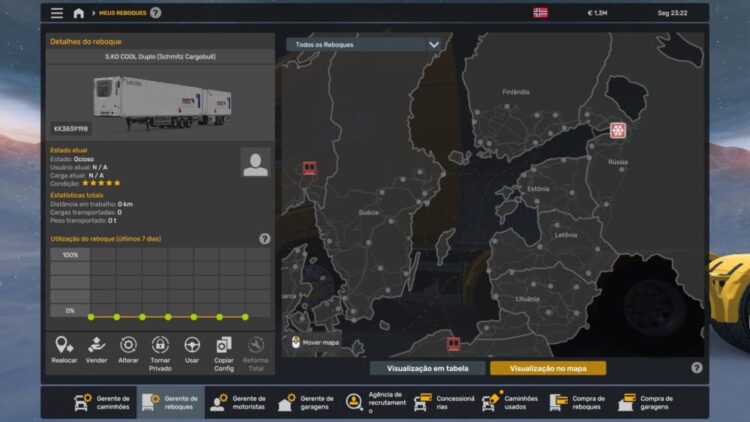This screenshot has height=422, width=750.
Task: Open the driver avatar portrait
Action: click(255, 163)
